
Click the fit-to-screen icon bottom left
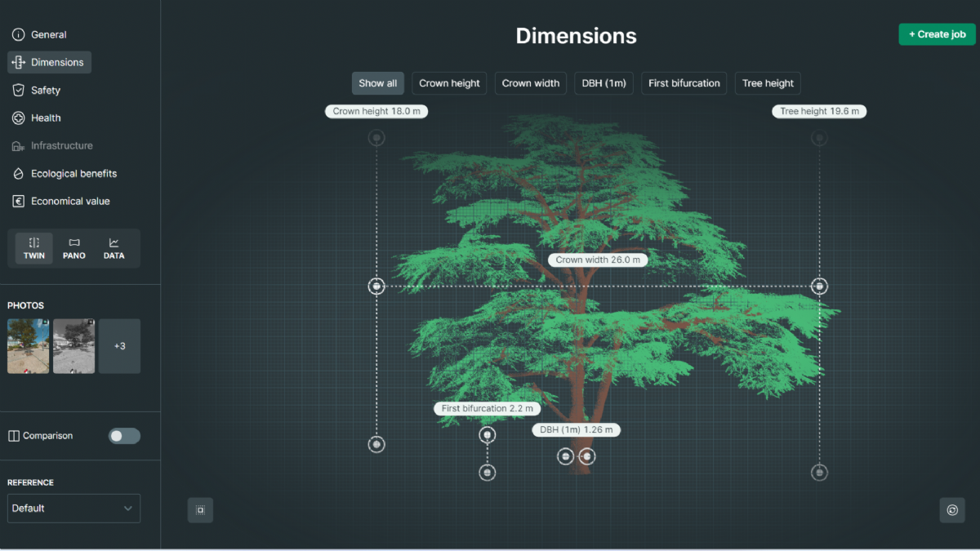pos(200,510)
